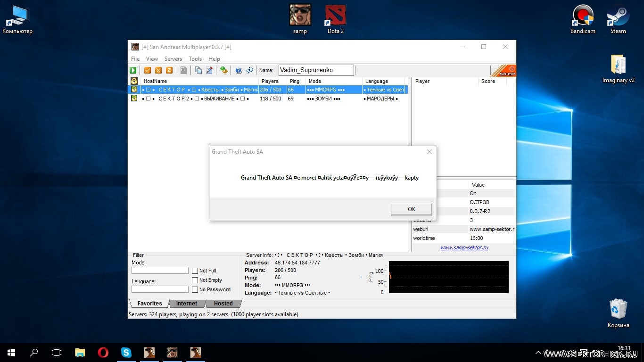Open the Servers menu

click(173, 59)
